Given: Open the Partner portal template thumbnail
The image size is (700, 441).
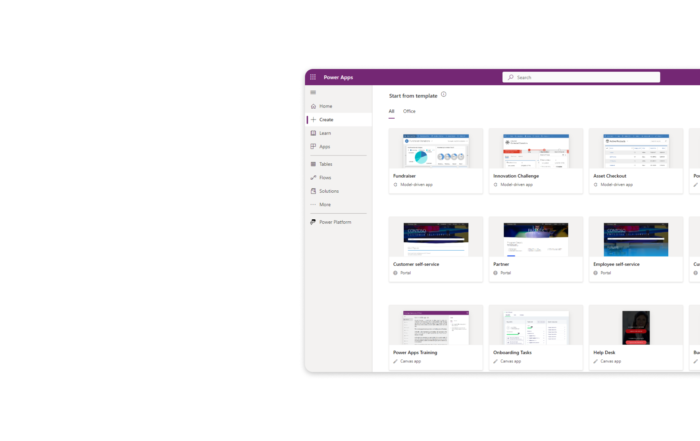Looking at the screenshot, I should tap(536, 239).
